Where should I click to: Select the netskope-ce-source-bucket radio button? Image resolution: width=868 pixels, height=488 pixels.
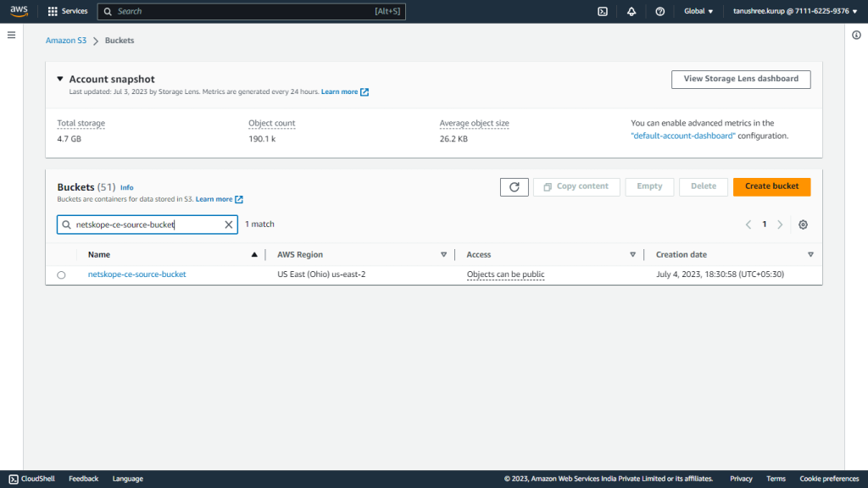[x=61, y=275]
